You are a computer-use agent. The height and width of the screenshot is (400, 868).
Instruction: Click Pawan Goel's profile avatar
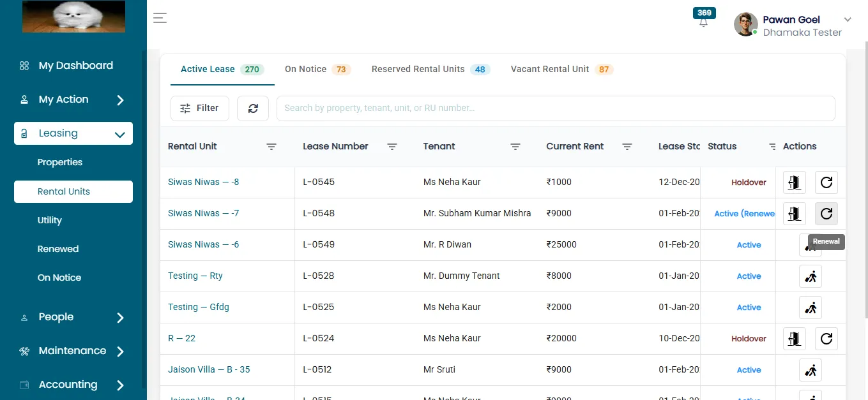point(746,24)
